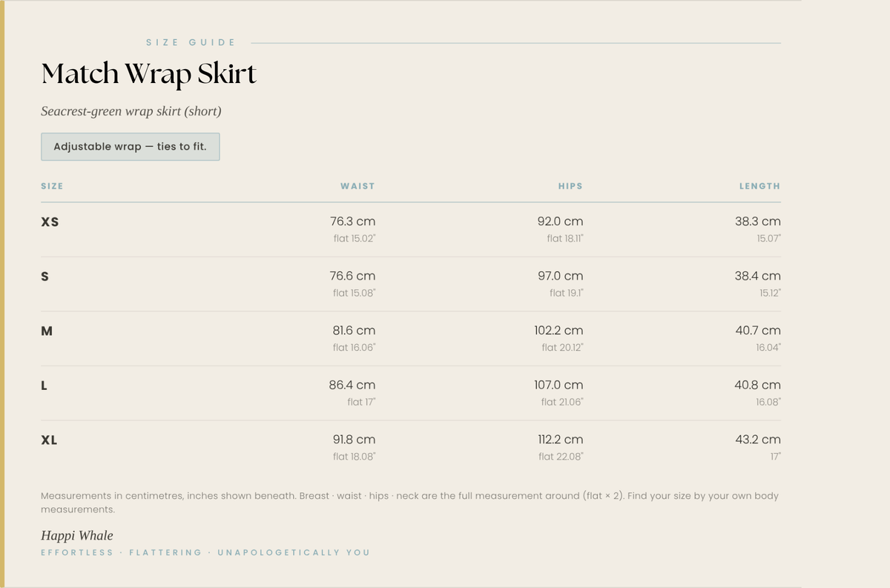The width and height of the screenshot is (890, 588).
Task: Click the 'flat 17"' waist note
Action: click(361, 402)
